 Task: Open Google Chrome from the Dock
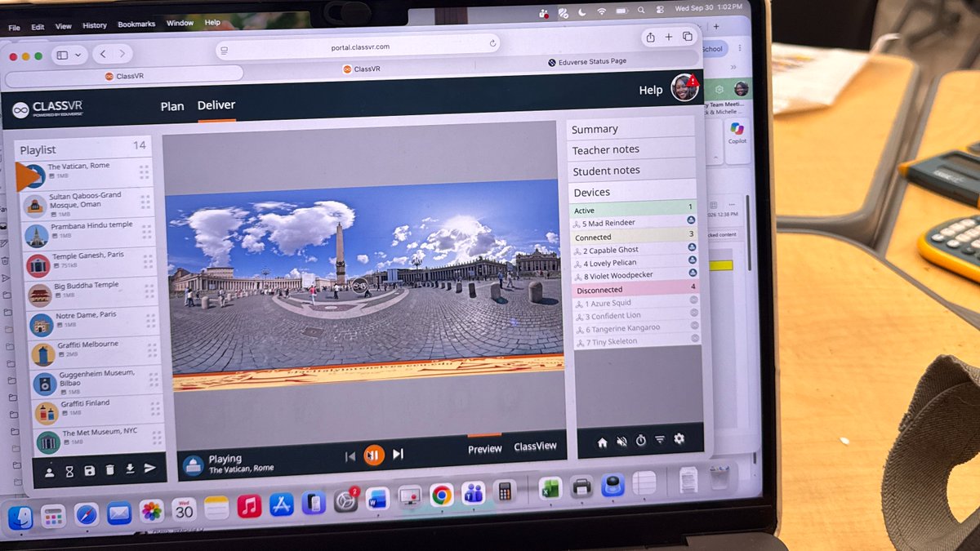click(x=442, y=495)
